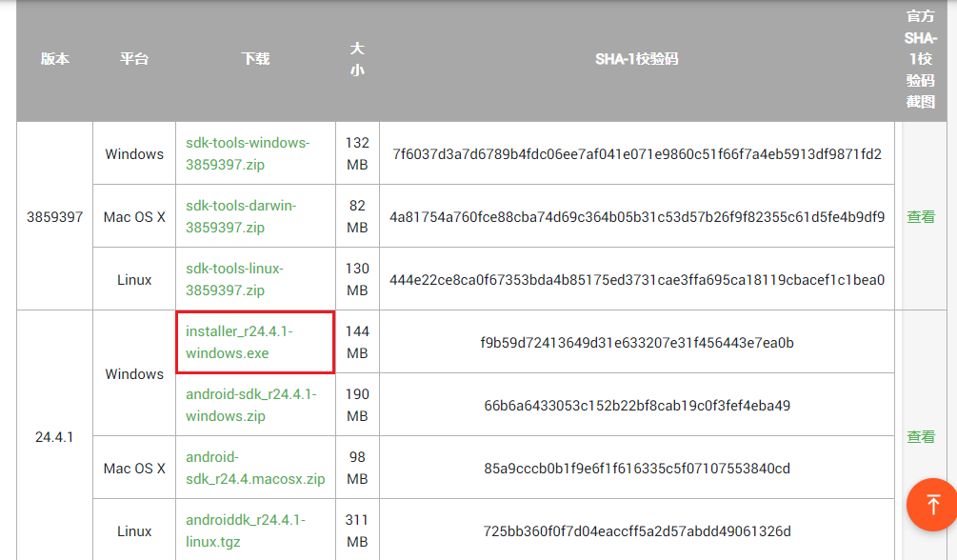Viewport: 957px width, 560px height.
Task: Select checksum starting with 444e22ce8ca0f673
Action: [637, 280]
